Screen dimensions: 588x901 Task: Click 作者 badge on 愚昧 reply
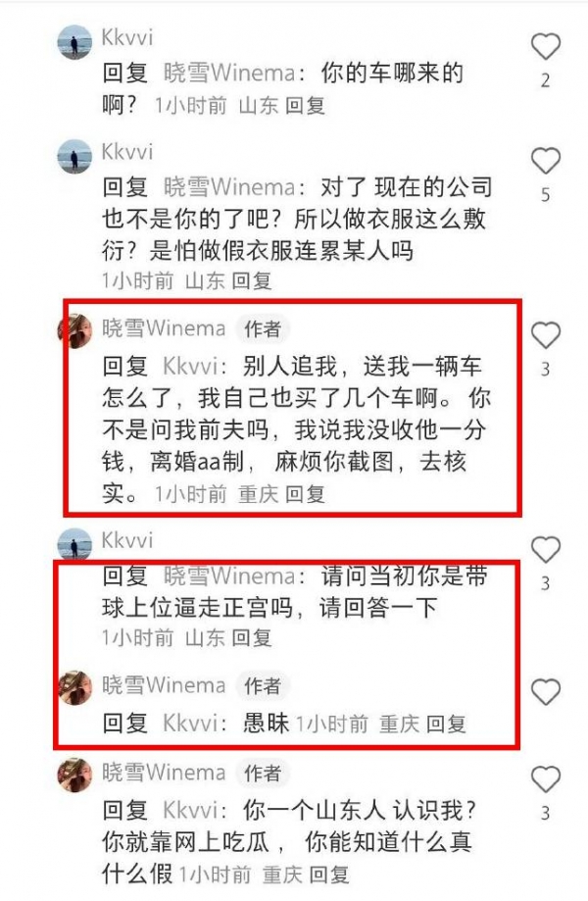263,685
